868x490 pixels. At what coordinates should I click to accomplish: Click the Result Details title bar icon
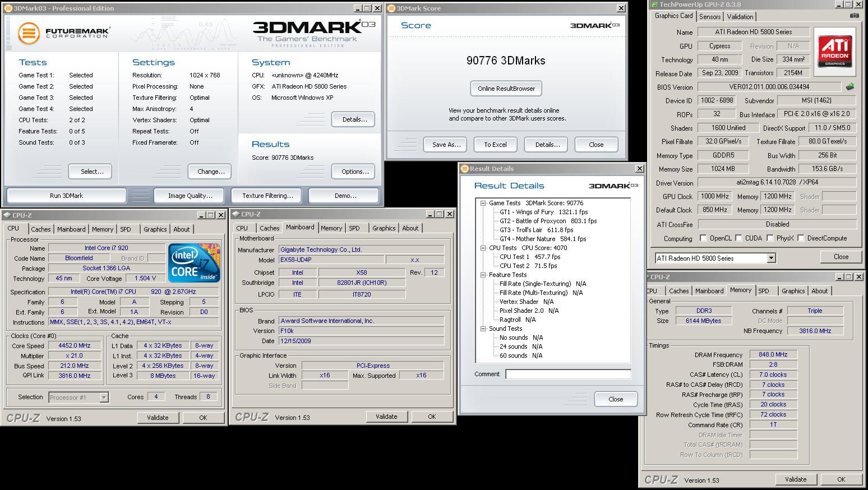(x=464, y=169)
